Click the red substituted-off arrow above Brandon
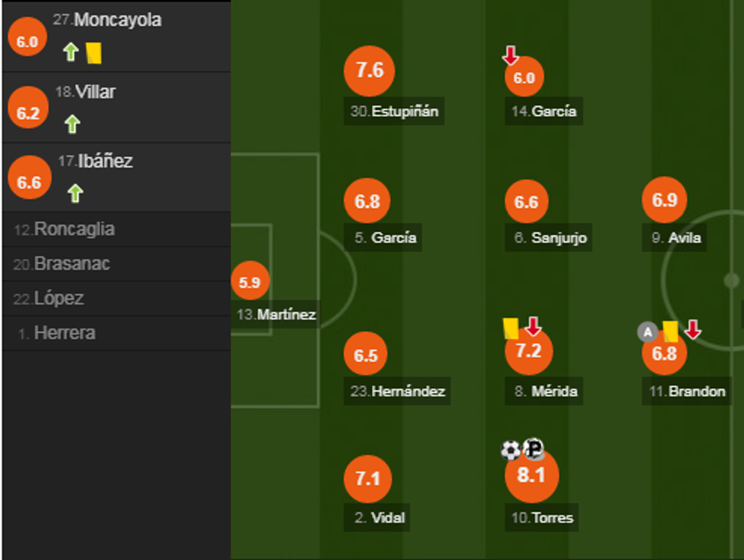Image resolution: width=744 pixels, height=560 pixels. coord(692,329)
